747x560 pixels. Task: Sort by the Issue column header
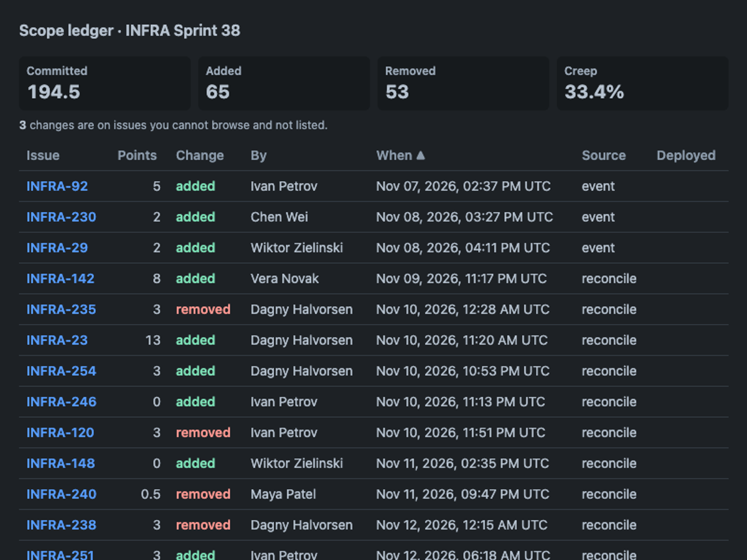point(43,156)
